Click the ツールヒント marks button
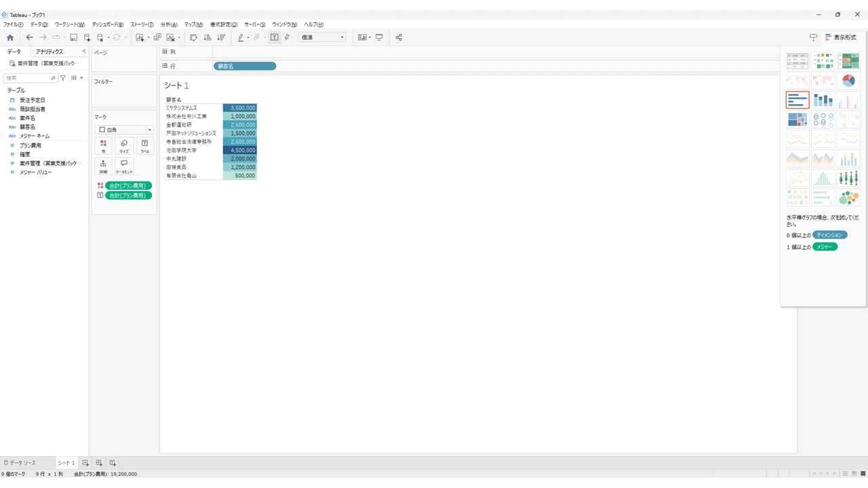Screen dimensions: 868x488 point(124,167)
